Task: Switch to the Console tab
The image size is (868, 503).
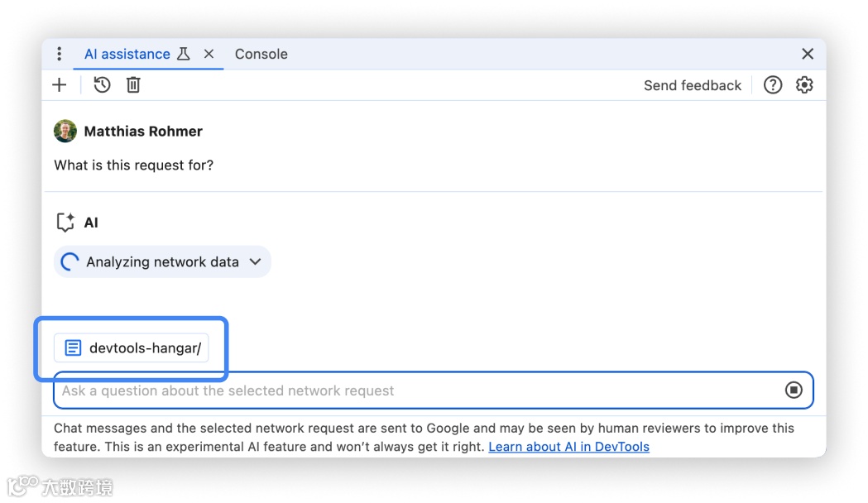Action: click(x=261, y=54)
